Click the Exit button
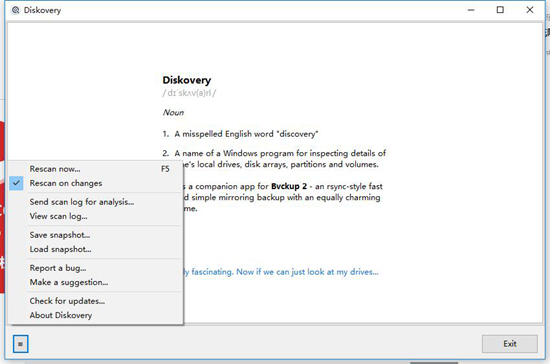This screenshot has width=550, height=364. 510,344
